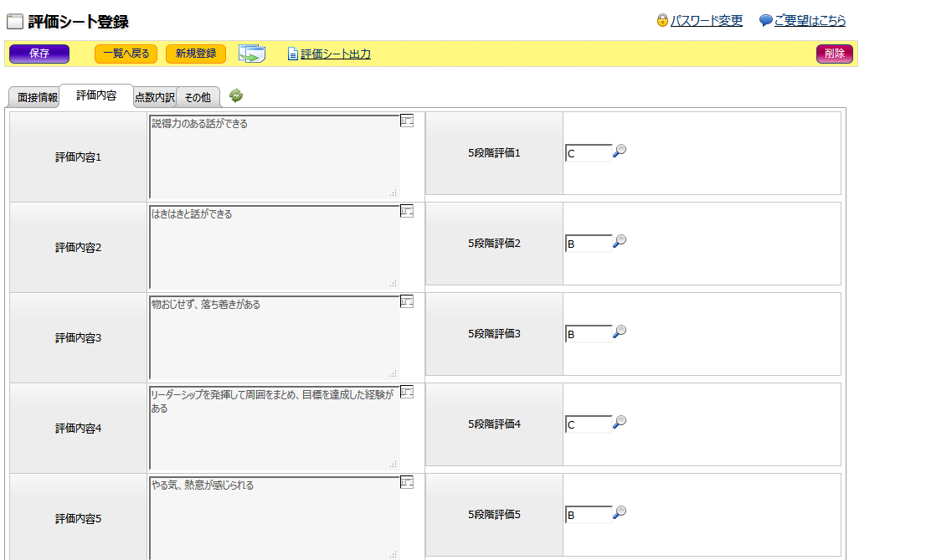Screen dimensions: 926x560
Task: Open the パスワード変更 link
Action: click(x=706, y=21)
